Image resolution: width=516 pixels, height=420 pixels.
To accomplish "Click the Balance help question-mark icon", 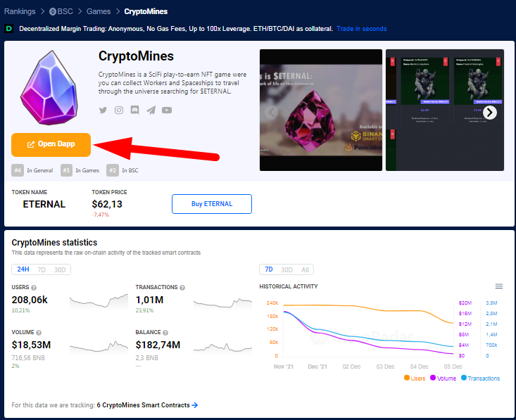I will tap(165, 333).
